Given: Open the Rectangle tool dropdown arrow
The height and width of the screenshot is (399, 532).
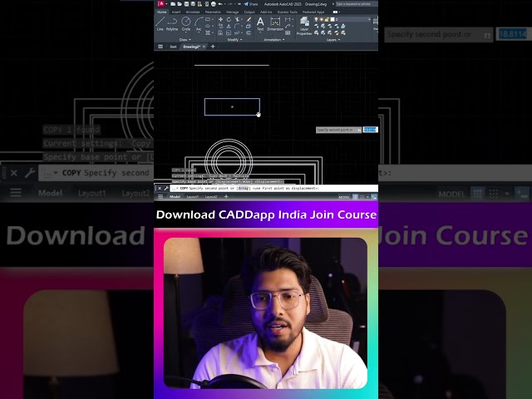Looking at the screenshot, I should point(213,19).
